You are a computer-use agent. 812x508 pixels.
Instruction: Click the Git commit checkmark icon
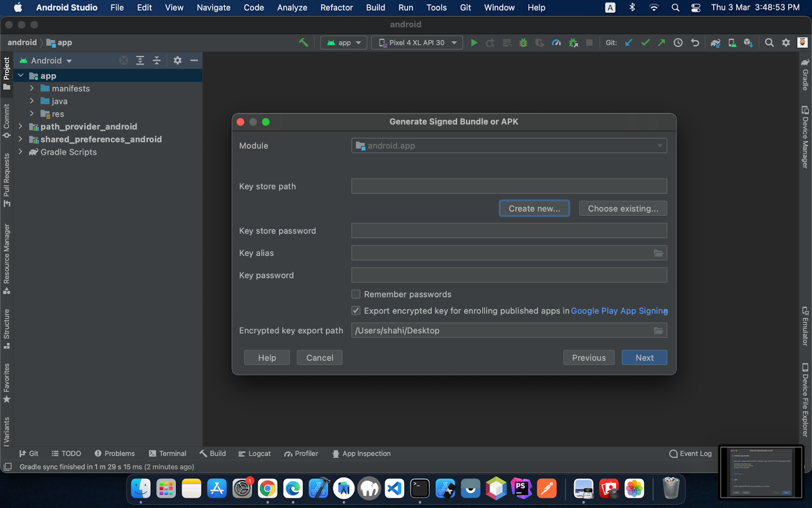[645, 43]
